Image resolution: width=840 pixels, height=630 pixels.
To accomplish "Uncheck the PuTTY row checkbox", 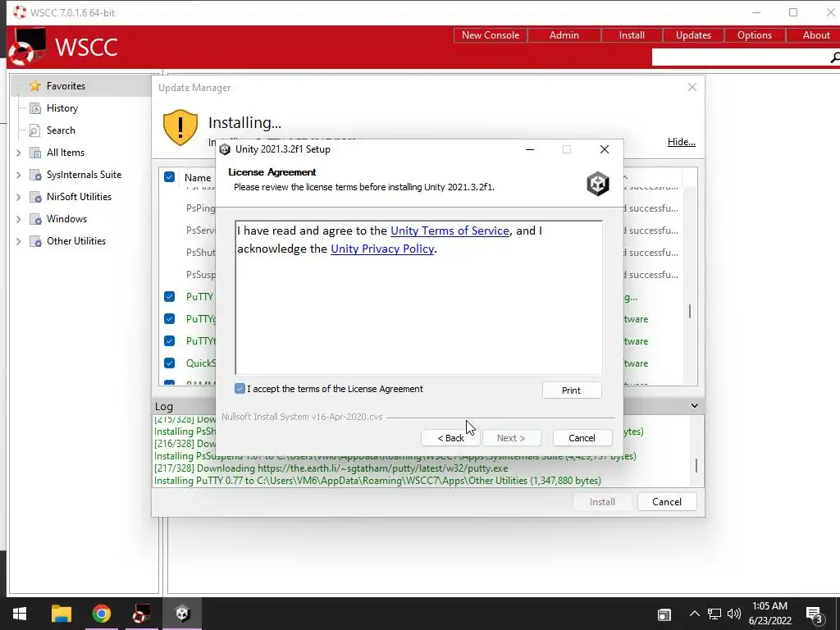I will point(169,296).
